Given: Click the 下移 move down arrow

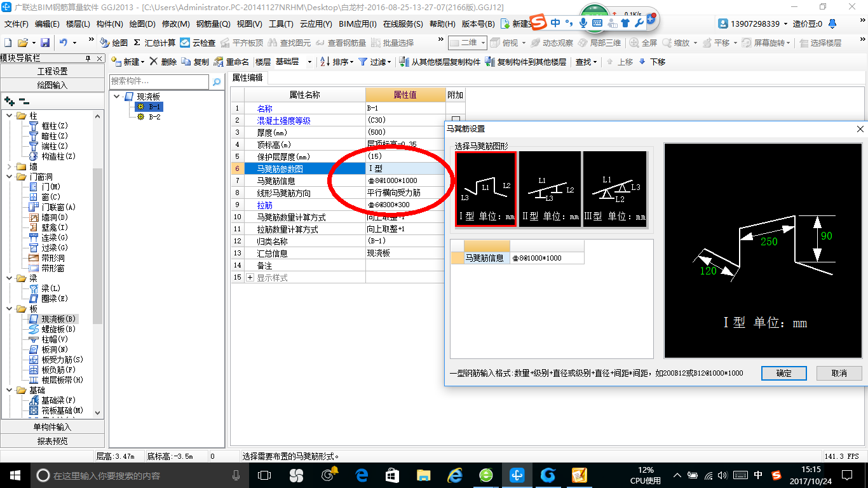Looking at the screenshot, I should (x=652, y=62).
